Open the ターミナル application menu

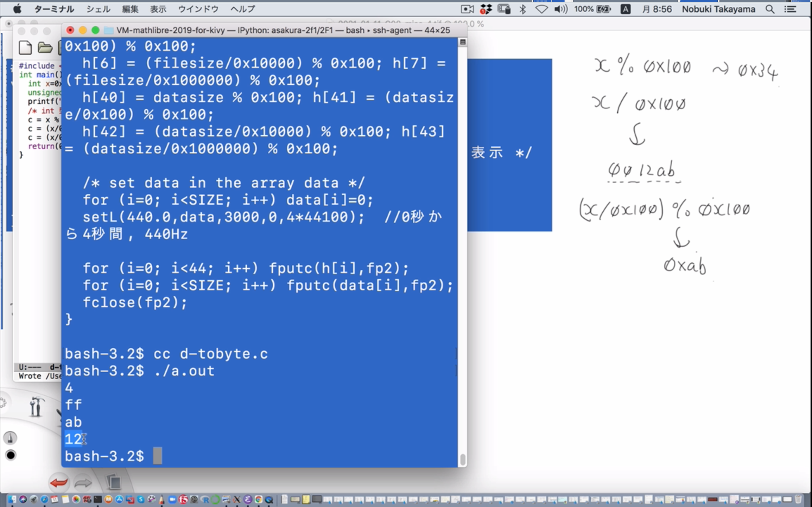point(54,9)
